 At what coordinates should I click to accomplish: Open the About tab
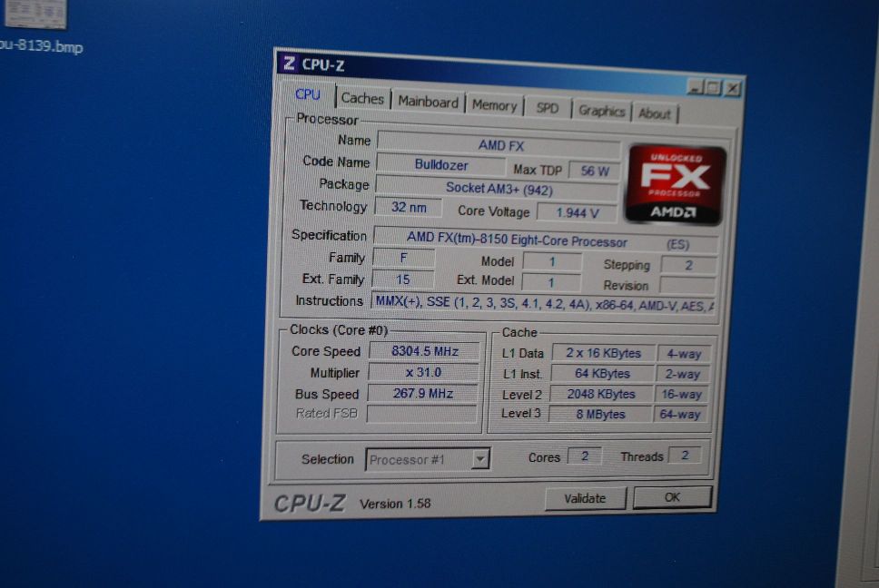click(x=654, y=113)
